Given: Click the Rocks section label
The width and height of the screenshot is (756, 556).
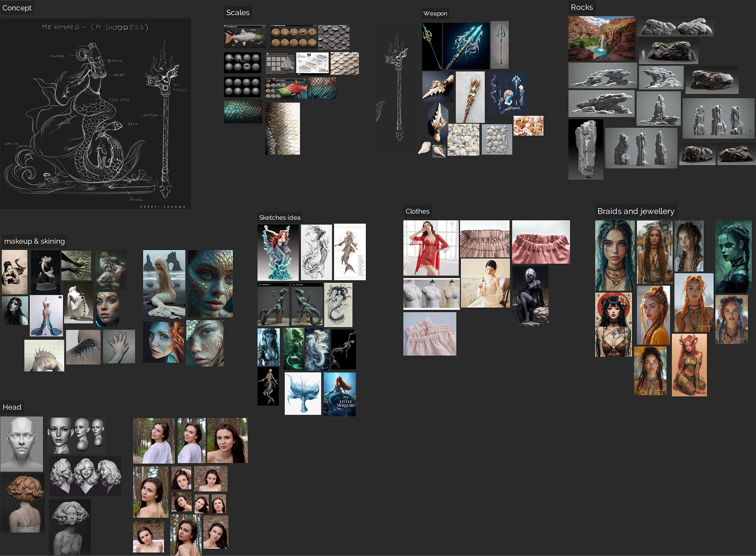Looking at the screenshot, I should click(x=581, y=7).
